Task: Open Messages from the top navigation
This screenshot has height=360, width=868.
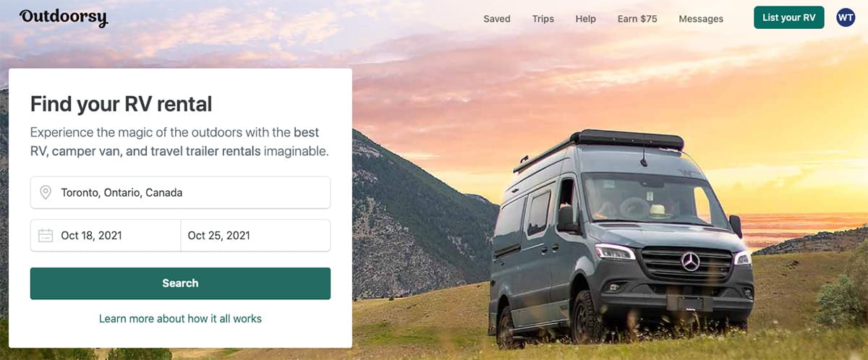Action: [701, 19]
